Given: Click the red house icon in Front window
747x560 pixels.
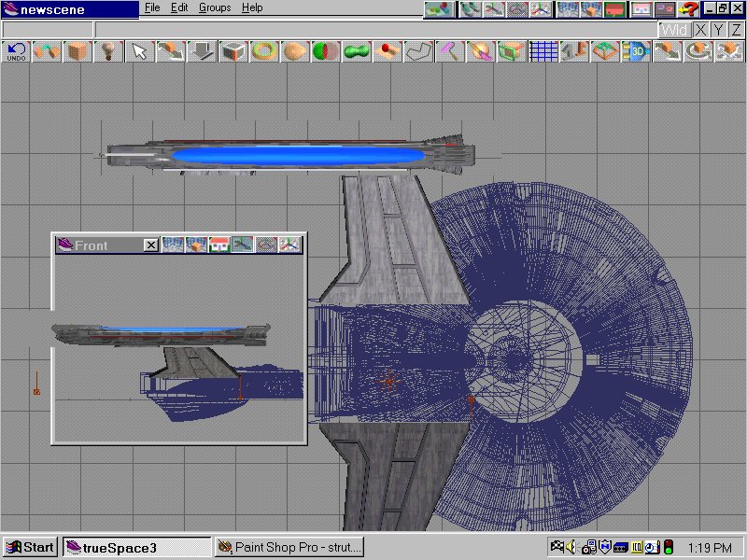Looking at the screenshot, I should point(219,245).
